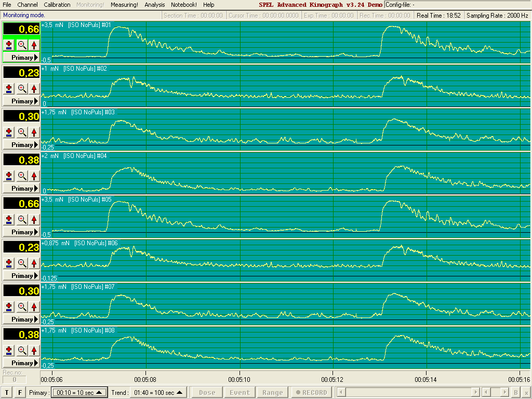532x399 pixels.
Task: Click the 00:05:10 time axis label
Action: tap(239, 379)
